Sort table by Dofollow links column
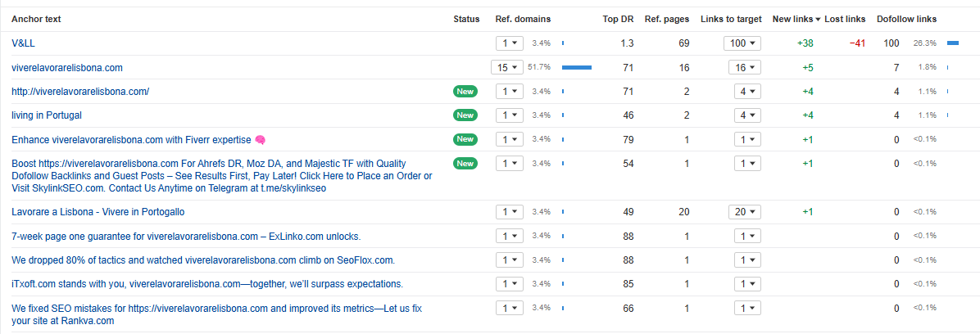The width and height of the screenshot is (980, 334). click(906, 19)
